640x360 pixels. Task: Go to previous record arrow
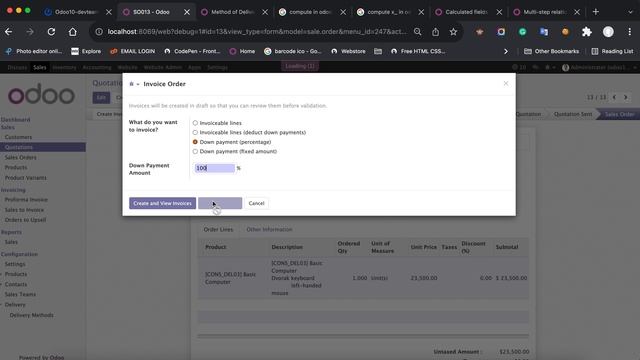(614, 97)
